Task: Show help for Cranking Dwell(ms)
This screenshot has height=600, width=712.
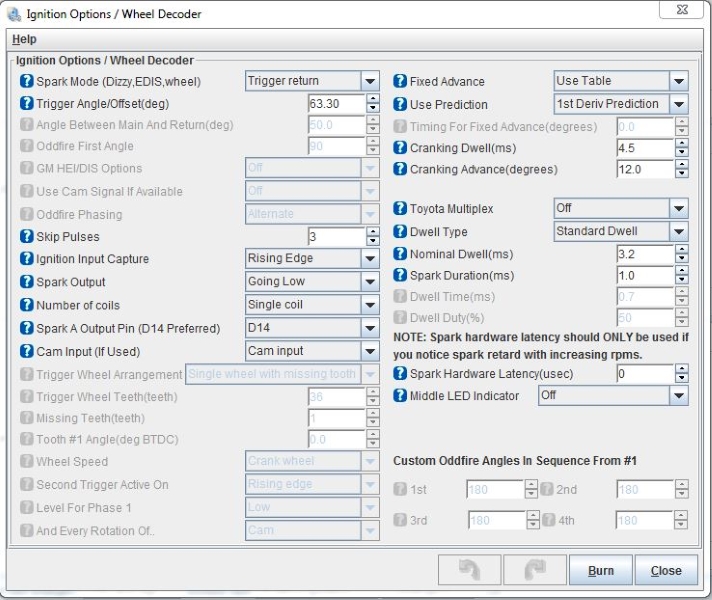Action: pos(400,148)
